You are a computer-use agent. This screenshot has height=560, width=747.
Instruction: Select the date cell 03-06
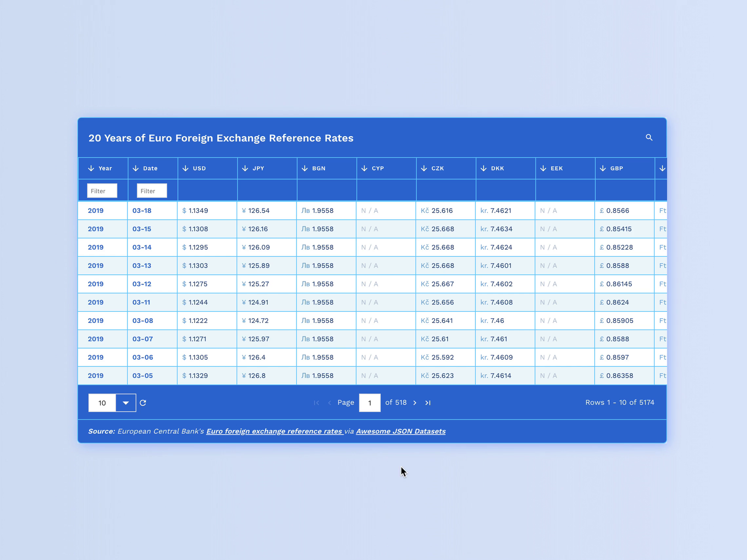[143, 357]
